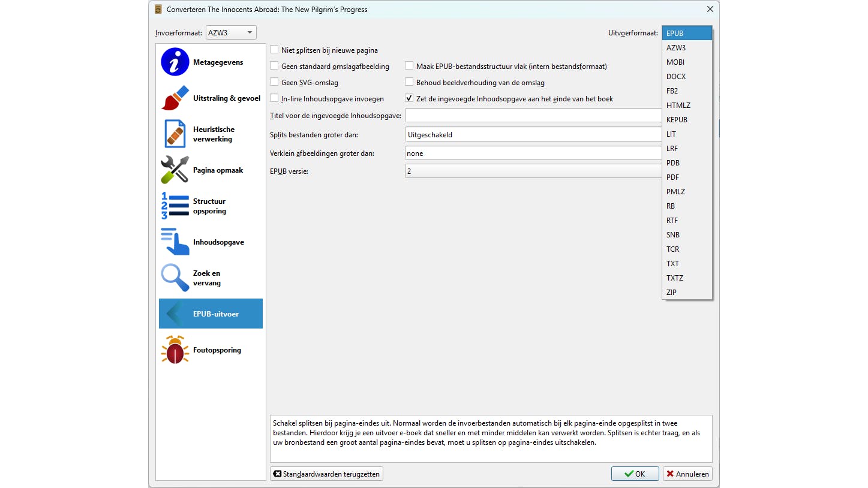Uncheck Zet de ingevoegde Inhoudsopgave aan het einde

[409, 99]
